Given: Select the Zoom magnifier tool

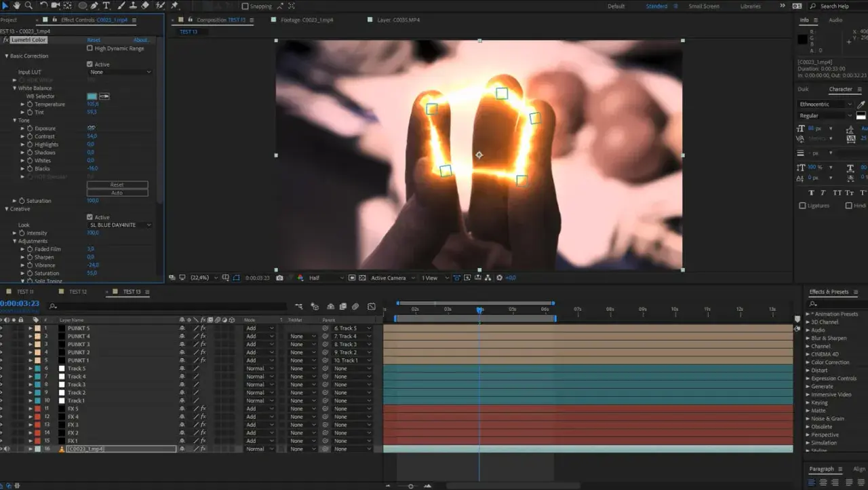Looking at the screenshot, I should point(28,5).
